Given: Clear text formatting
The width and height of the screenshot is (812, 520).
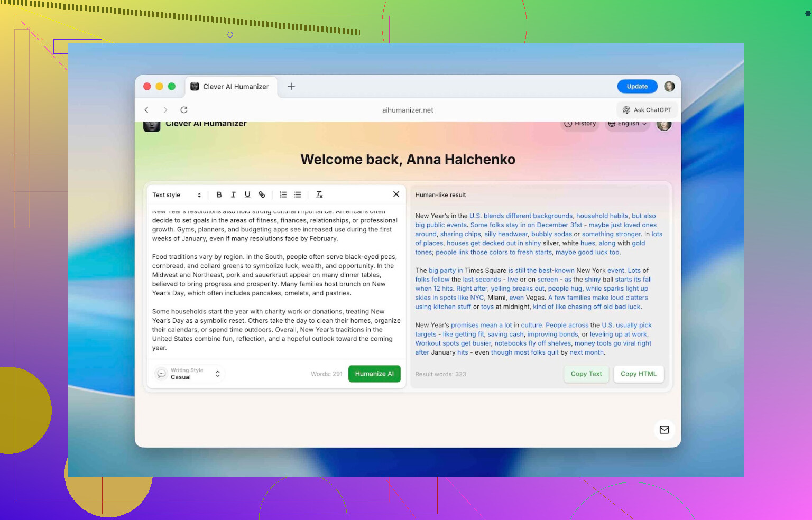Looking at the screenshot, I should tap(319, 194).
